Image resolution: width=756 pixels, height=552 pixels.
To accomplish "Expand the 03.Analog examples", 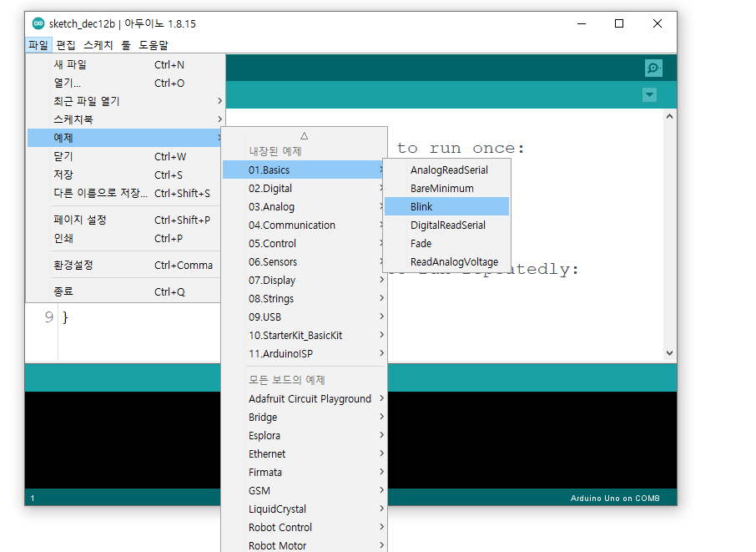I will 304,206.
